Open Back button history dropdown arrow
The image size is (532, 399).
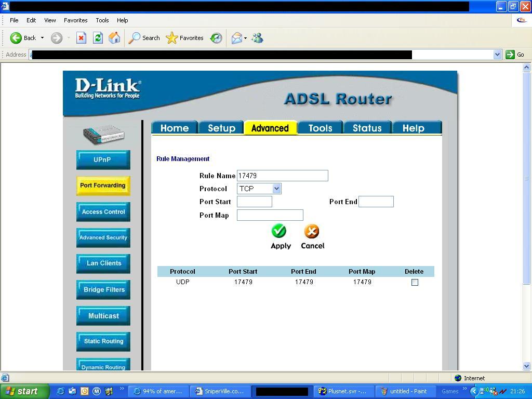coord(42,38)
